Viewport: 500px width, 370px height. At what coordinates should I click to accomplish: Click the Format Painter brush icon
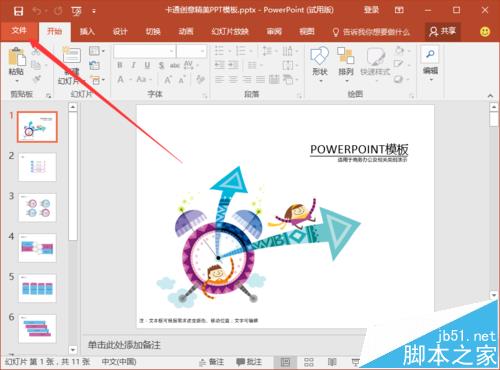[x=36, y=79]
